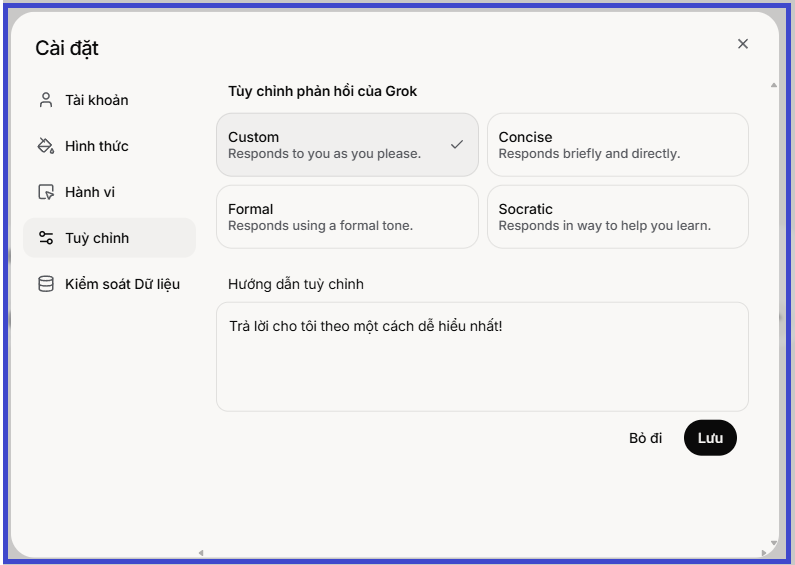Click the Hành vi cursor icon
The height and width of the screenshot is (565, 795).
tap(46, 192)
